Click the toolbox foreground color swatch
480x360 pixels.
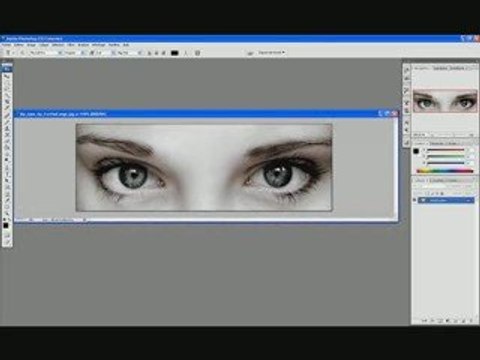pos(6,226)
